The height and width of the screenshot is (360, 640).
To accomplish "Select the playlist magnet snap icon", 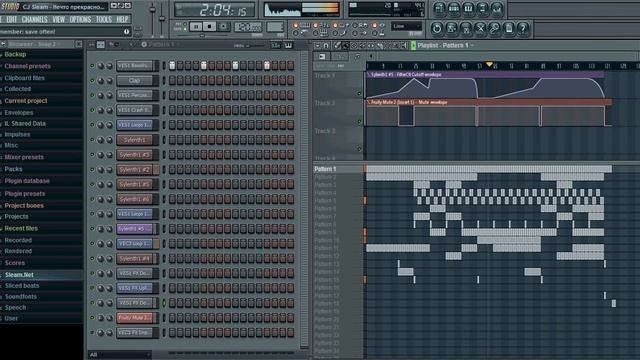I will pyautogui.click(x=326, y=45).
